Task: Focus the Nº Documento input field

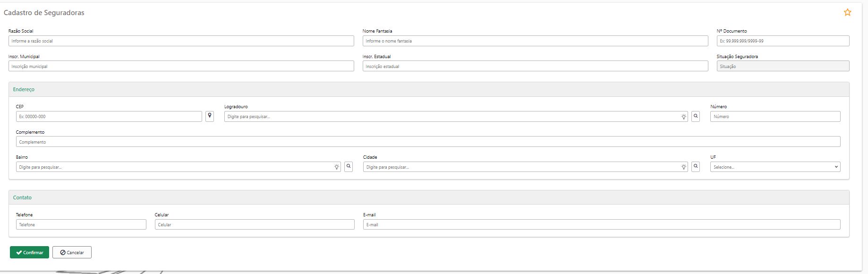Action: coord(783,41)
